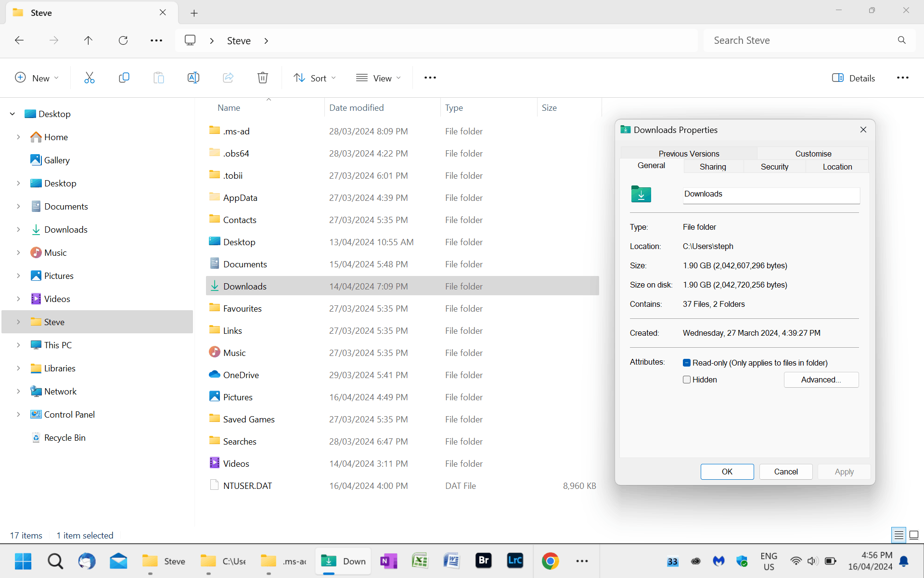Image resolution: width=924 pixels, height=578 pixels.
Task: Click the Copy icon in toolbar
Action: coord(124,78)
